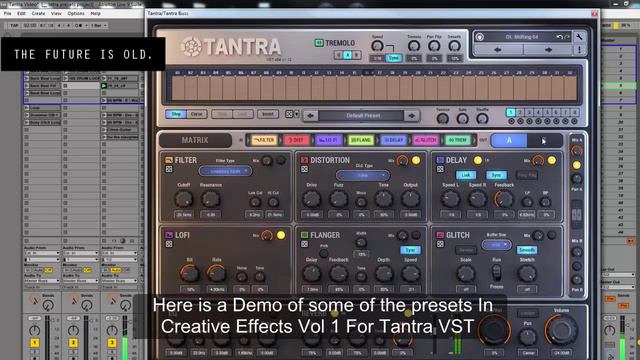Open the View menu in Ableton window
This screenshot has width=640, height=360.
point(56,13)
